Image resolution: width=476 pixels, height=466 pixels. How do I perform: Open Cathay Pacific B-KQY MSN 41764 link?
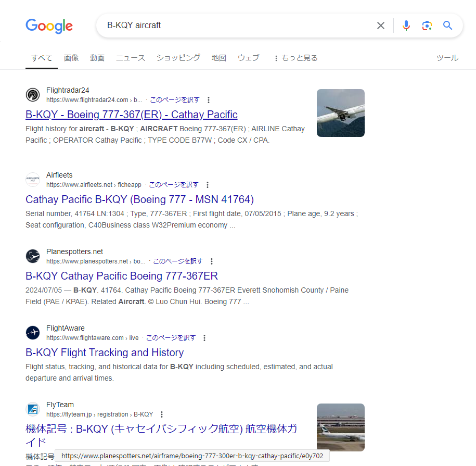coord(139,199)
